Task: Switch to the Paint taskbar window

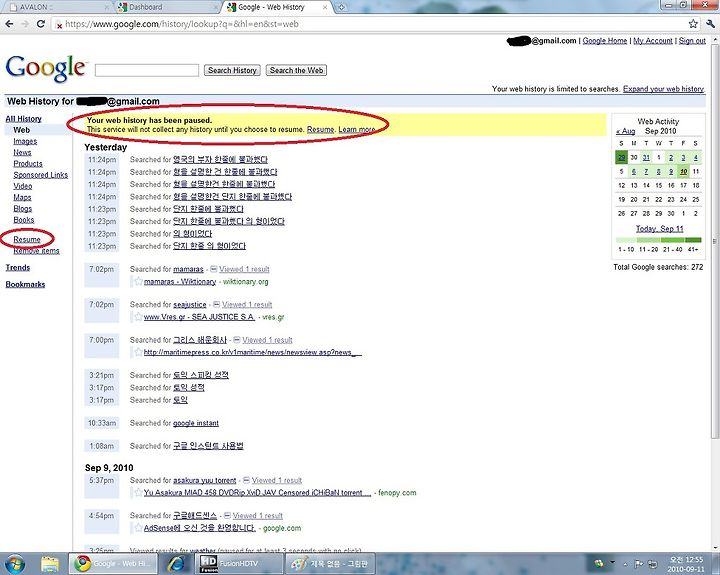Action: pos(330,564)
